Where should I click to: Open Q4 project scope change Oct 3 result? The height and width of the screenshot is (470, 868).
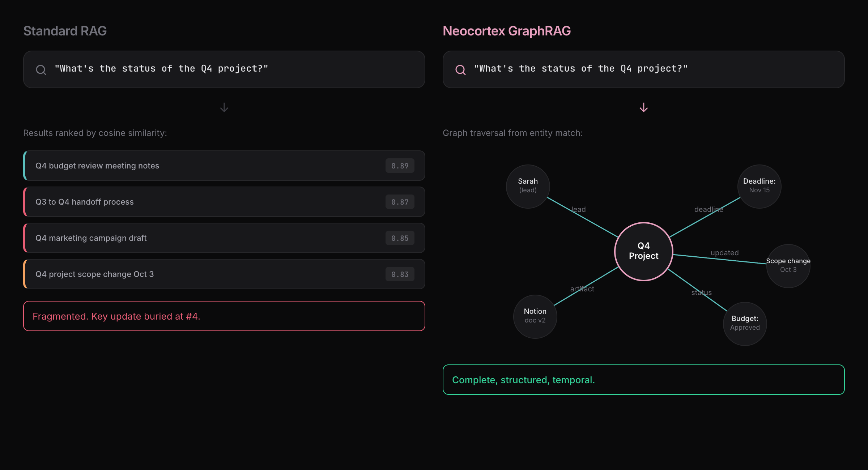(x=95, y=274)
